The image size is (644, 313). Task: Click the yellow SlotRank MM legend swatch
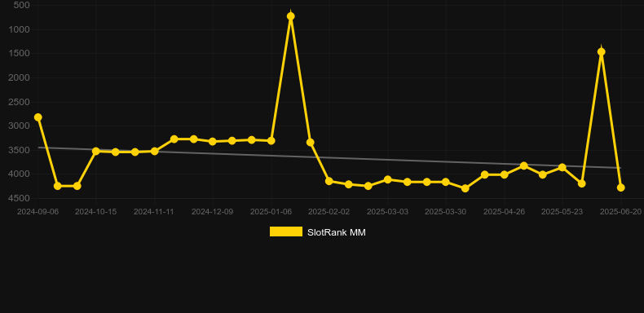tap(286, 231)
